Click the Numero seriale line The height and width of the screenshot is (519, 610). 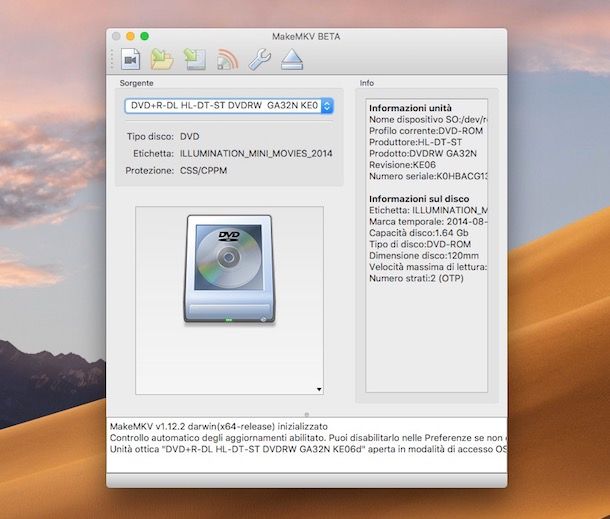coord(428,176)
